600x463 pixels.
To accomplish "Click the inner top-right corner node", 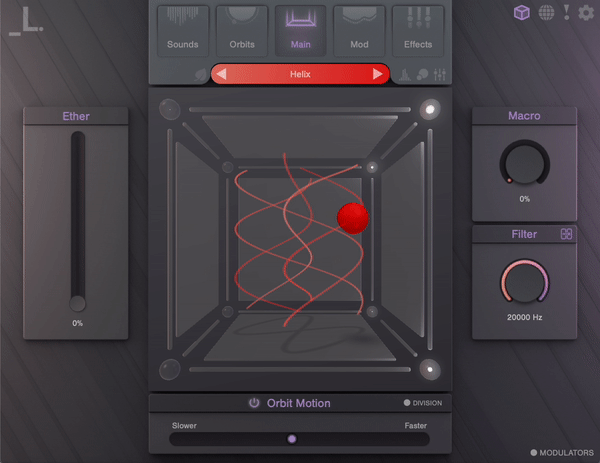I will click(x=372, y=167).
